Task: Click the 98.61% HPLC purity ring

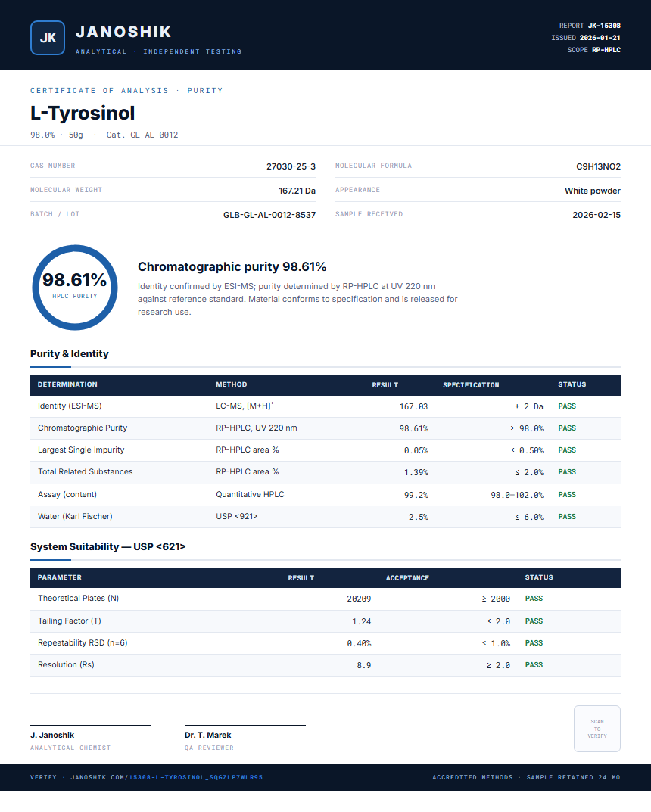Action: (x=75, y=288)
